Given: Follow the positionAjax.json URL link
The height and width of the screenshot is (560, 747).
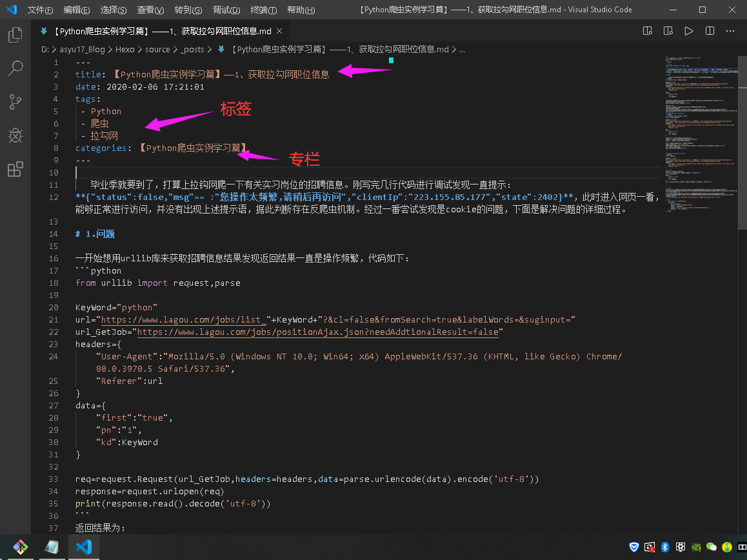Looking at the screenshot, I should (318, 332).
